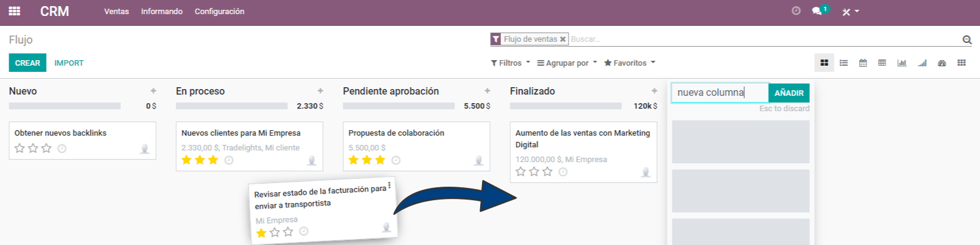Viewport: 980px width, 245px height.
Task: Open the Favoritos dropdown
Action: click(630, 63)
